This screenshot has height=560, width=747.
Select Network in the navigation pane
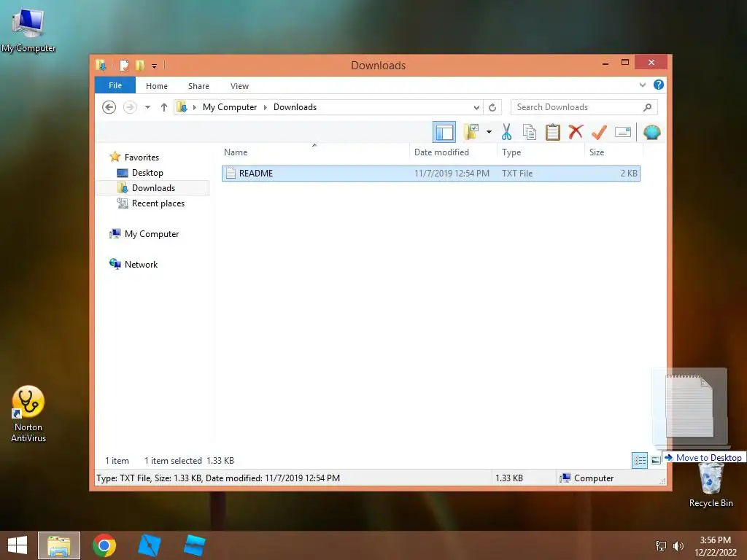[x=141, y=264]
